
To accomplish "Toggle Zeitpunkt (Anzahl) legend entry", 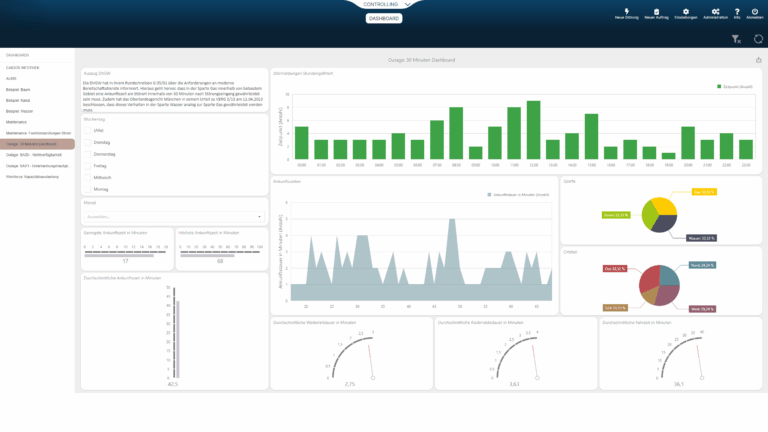I will pos(735,87).
